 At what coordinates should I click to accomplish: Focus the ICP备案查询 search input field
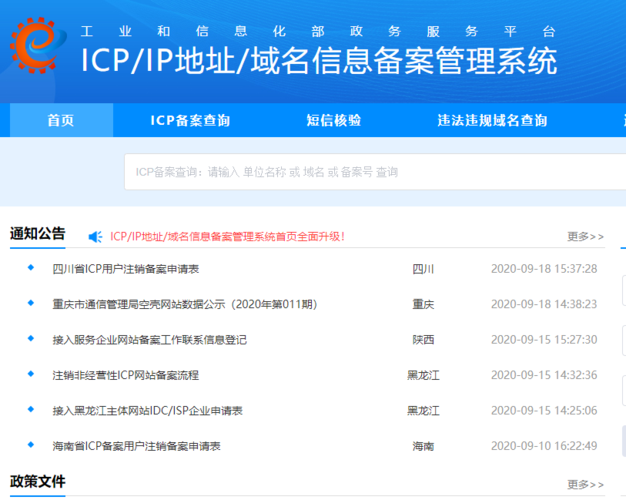click(375, 172)
